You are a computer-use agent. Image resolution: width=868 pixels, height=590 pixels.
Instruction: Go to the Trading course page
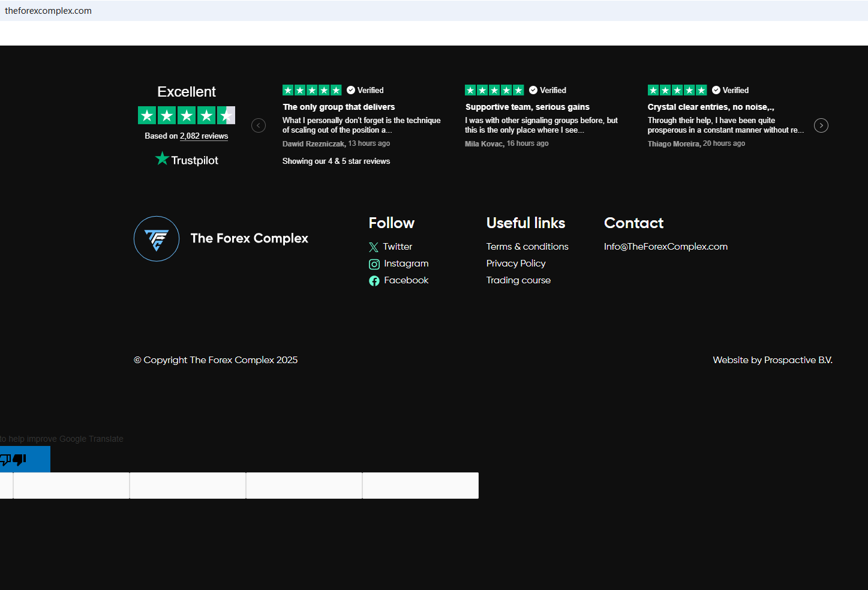(x=518, y=280)
